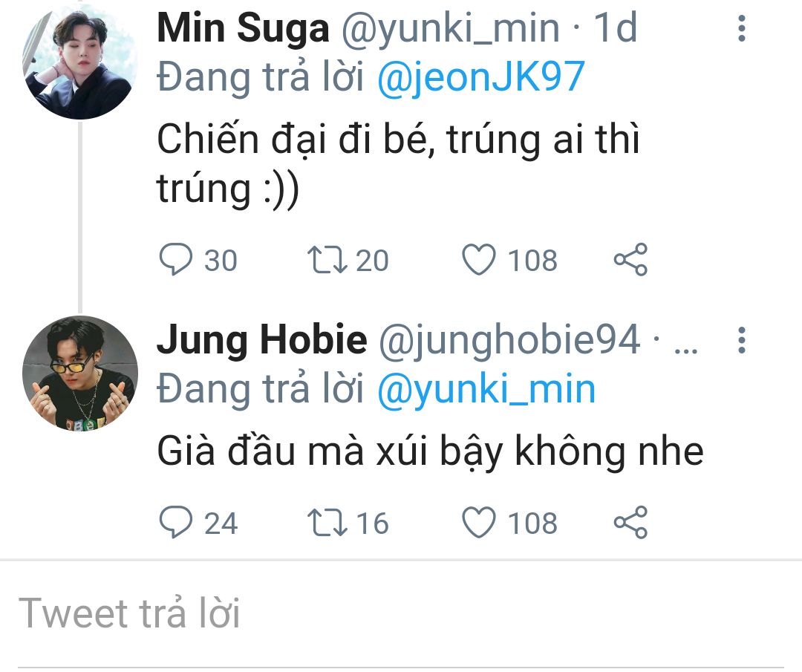The image size is (802, 672).
Task: Retweet Min Suga's tweet
Action: [327, 259]
